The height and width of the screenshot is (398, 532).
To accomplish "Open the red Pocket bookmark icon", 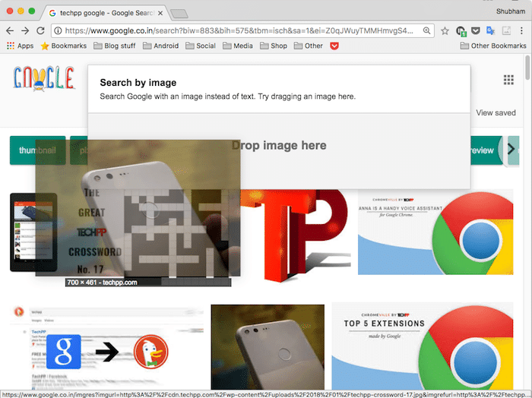I will 334,46.
